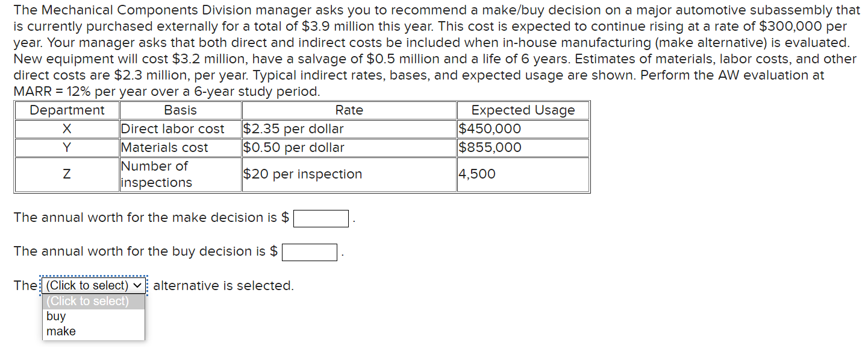Click the 'Basis' column header cell
868x348 pixels.
click(x=180, y=110)
